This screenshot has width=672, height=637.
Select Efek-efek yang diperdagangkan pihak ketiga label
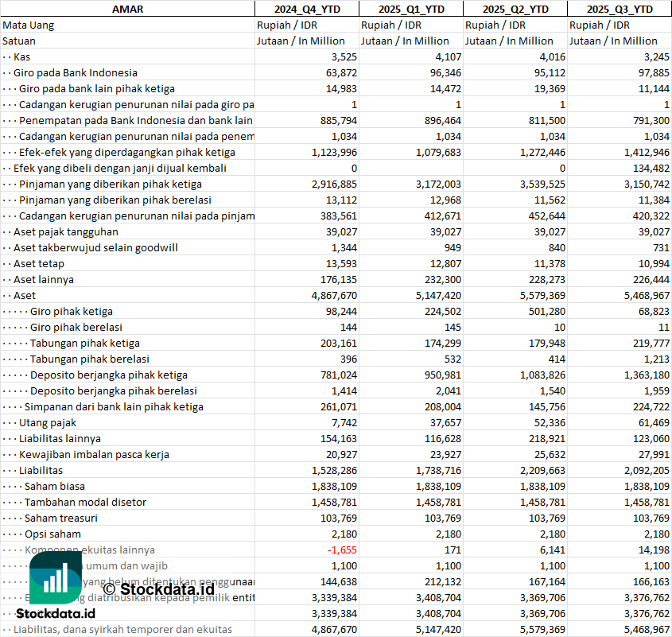127,152
